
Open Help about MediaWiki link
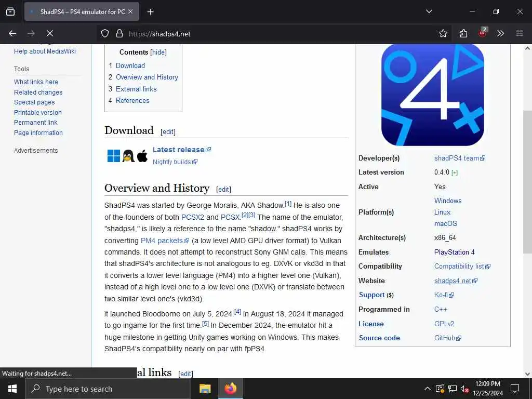[45, 51]
